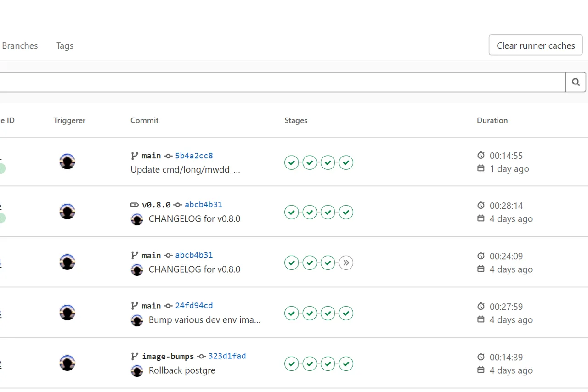Focus the pipeline search filter field
588x392 pixels.
282,82
